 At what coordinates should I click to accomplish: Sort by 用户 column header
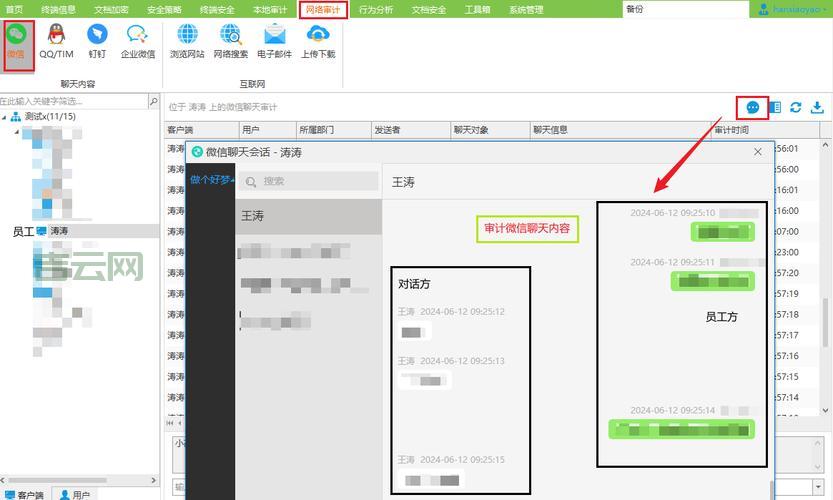(267, 130)
